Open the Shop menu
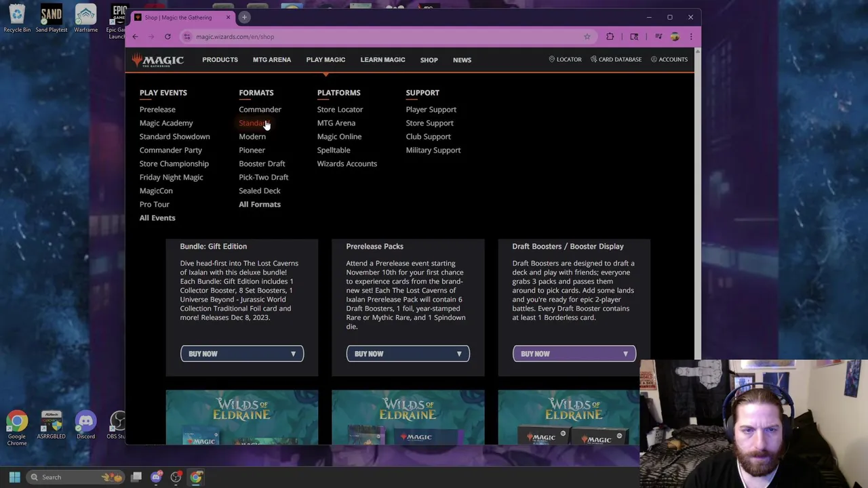 pos(429,60)
